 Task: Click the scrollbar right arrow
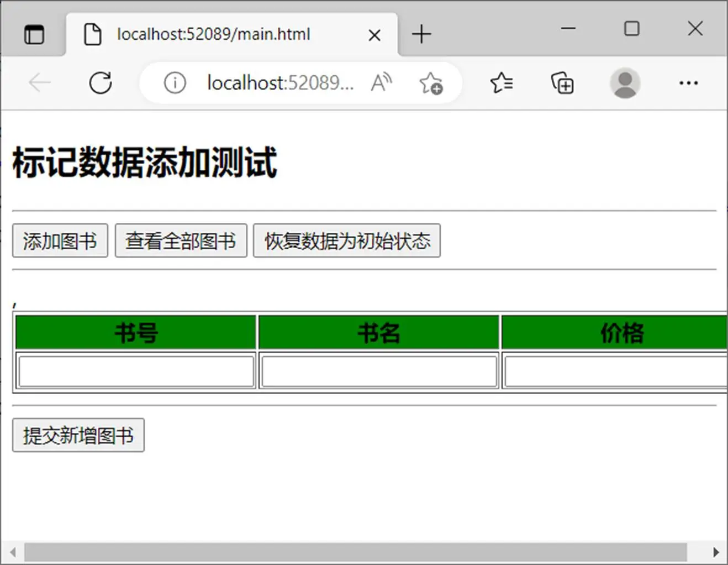point(715,552)
